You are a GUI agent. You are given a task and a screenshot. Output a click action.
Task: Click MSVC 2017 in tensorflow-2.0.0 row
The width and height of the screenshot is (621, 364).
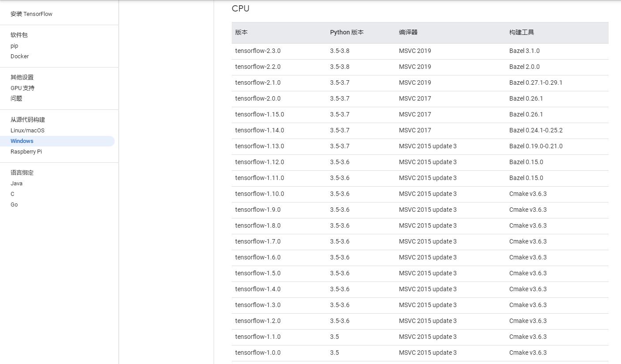pyautogui.click(x=415, y=98)
